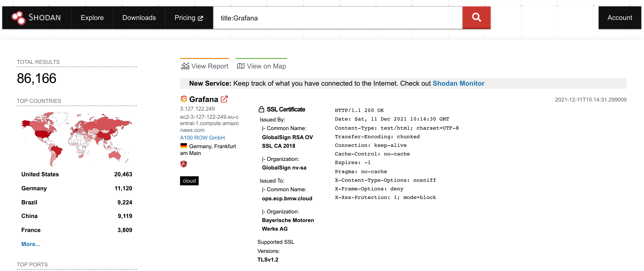
Task: Click the red search magnifier button
Action: click(476, 18)
